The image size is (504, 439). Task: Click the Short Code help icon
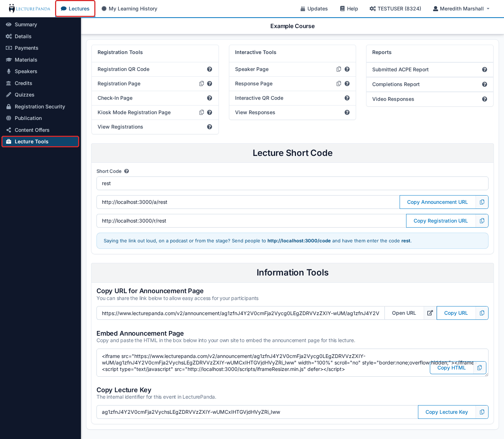pyautogui.click(x=126, y=171)
